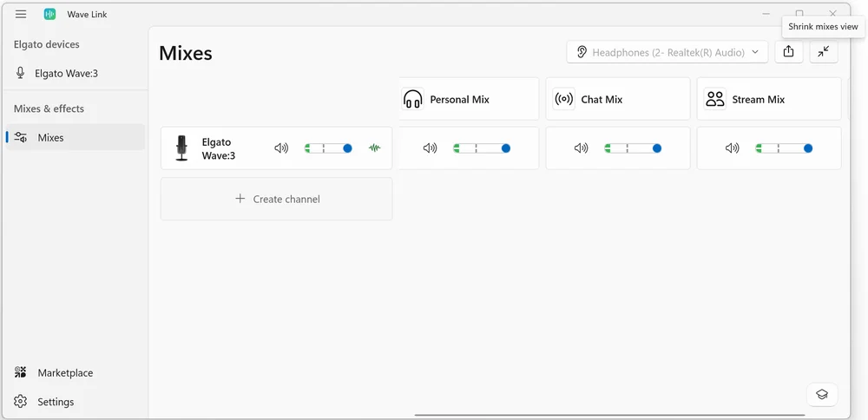868x420 pixels.
Task: Click the Elgato Wave:3 channel name
Action: [219, 149]
